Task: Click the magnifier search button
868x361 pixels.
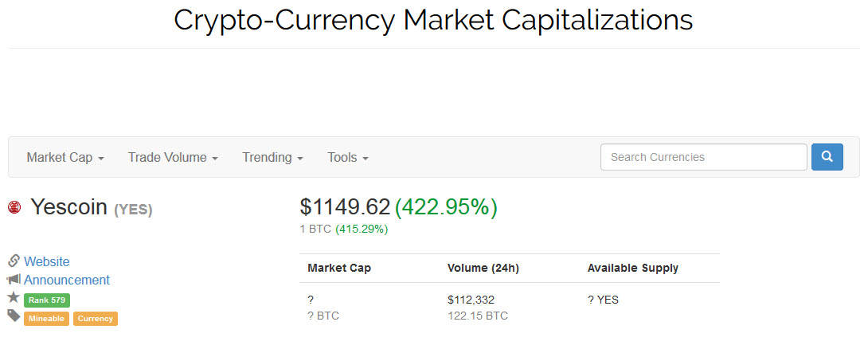Action: pos(827,157)
